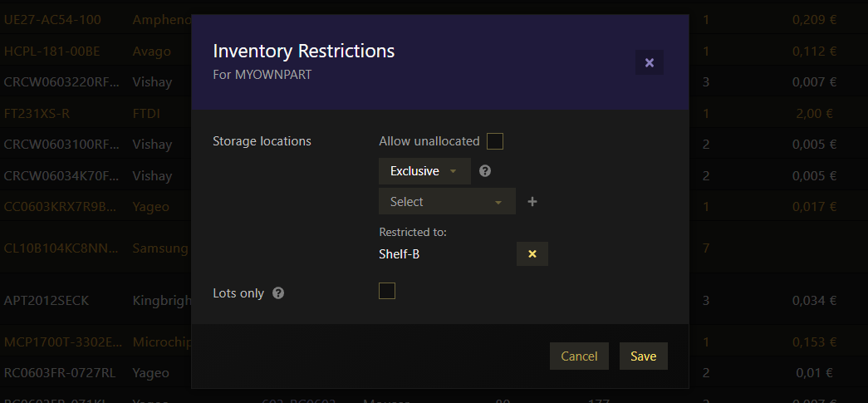Image resolution: width=868 pixels, height=403 pixels.
Task: Select the HCPL-181-00BE part in background table
Action: tap(52, 52)
